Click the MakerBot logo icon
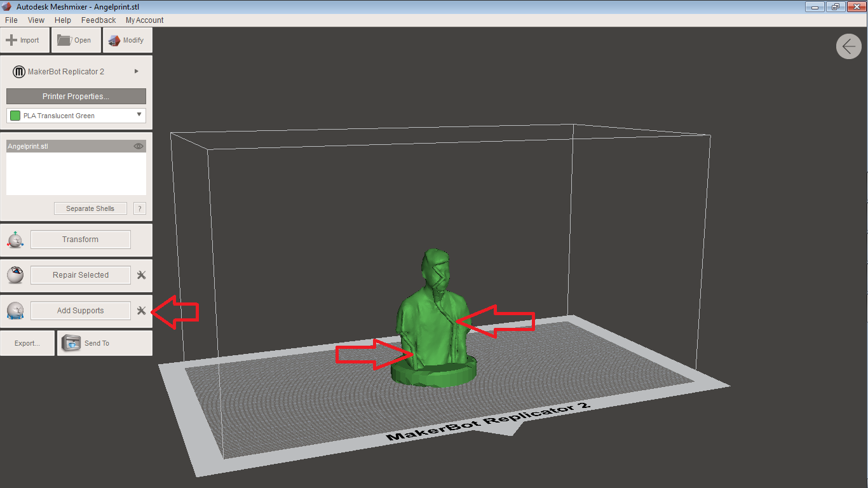Screen dimensions: 868x488 tap(19, 72)
